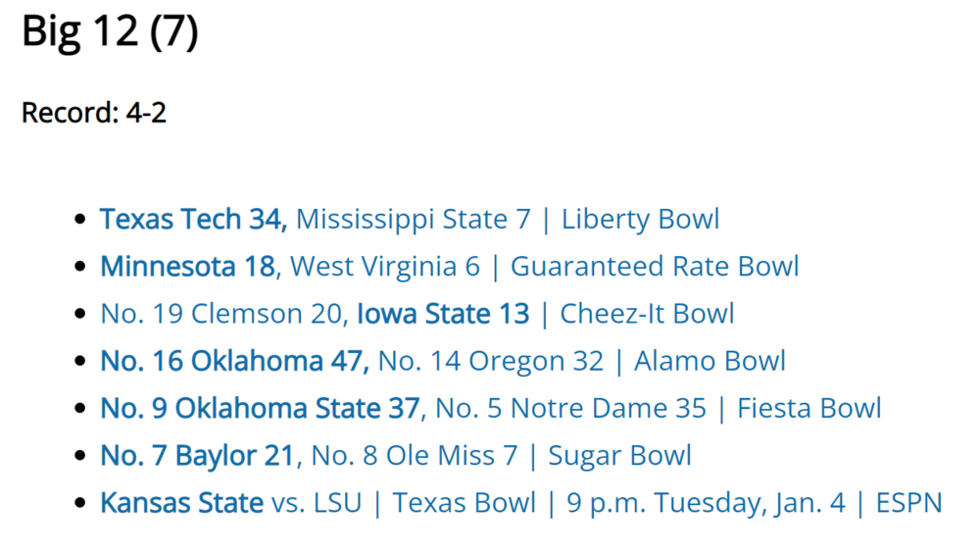Open the Texas Tech 34 link

click(192, 219)
